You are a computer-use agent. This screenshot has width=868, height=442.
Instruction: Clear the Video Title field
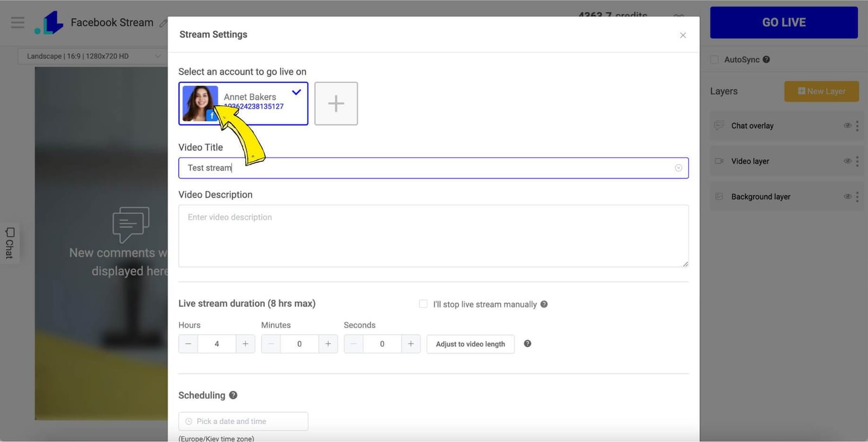coord(678,168)
